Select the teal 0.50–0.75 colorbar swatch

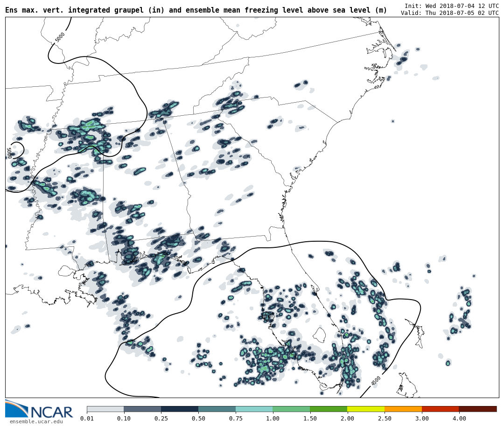tap(217, 409)
